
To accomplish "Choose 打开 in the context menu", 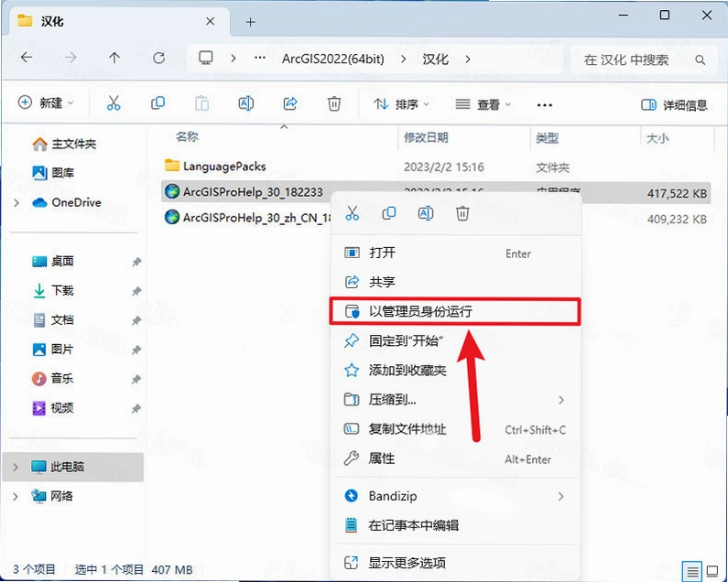I will pyautogui.click(x=455, y=253).
